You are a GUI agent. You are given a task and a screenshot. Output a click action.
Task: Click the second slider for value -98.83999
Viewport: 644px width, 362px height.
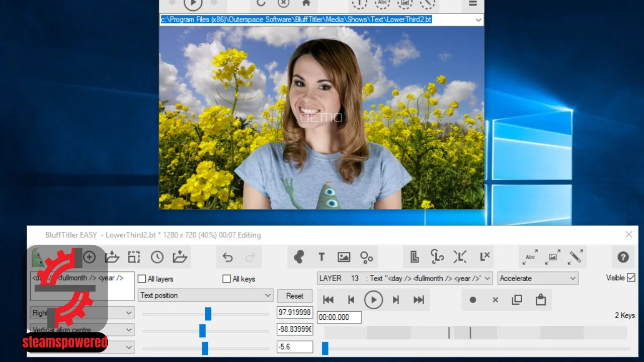coord(202,331)
